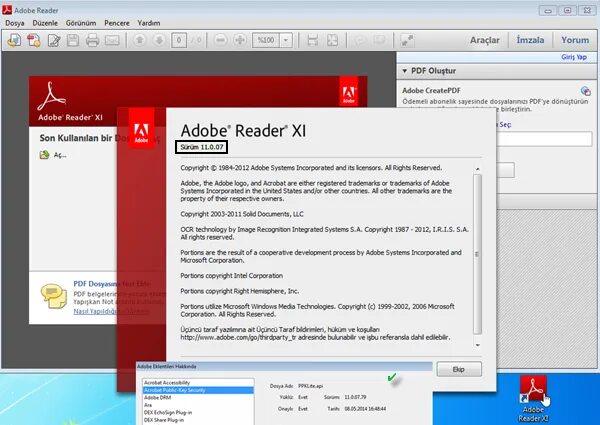Screen dimensions: 600x425
Task: Click the About dialog vertical scrollbar thumb
Action: point(477,254)
